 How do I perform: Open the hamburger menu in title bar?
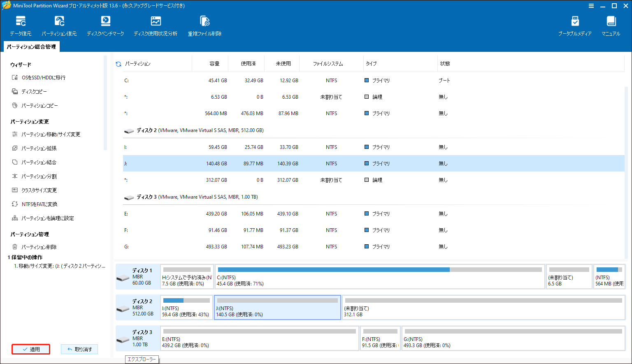coord(591,6)
